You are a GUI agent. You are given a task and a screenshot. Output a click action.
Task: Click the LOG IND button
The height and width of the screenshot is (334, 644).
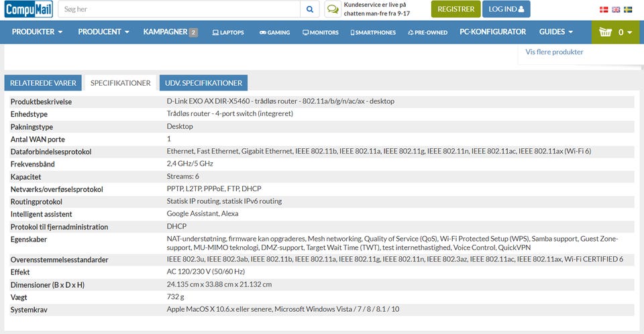click(506, 9)
